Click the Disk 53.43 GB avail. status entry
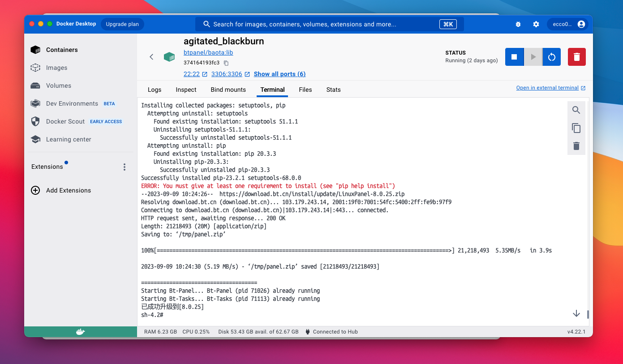Image resolution: width=623 pixels, height=364 pixels. 258,332
